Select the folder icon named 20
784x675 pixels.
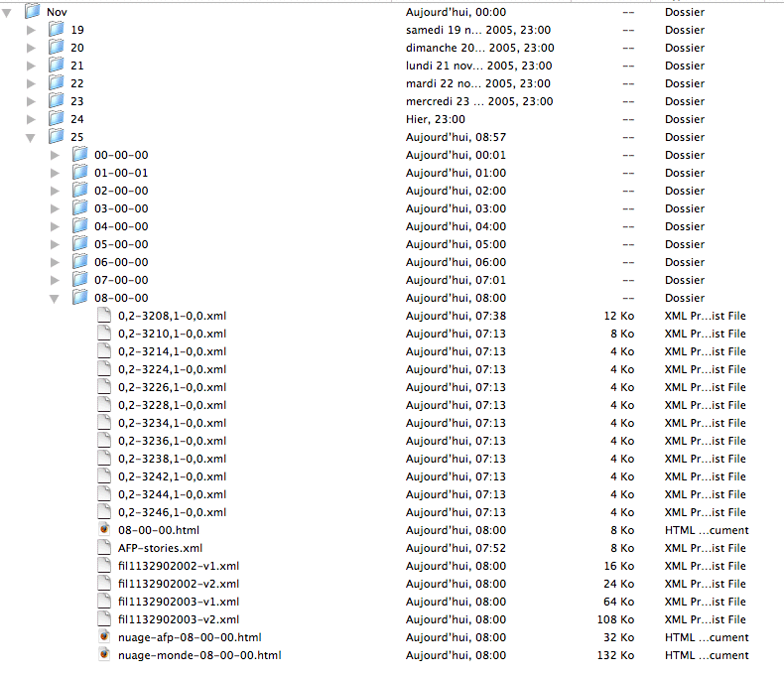tap(56, 47)
